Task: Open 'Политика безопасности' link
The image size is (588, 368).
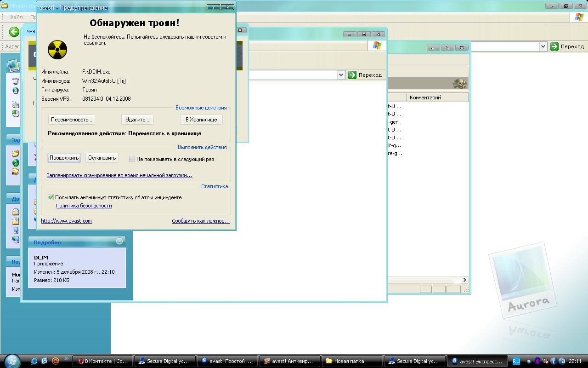Action: (84, 206)
